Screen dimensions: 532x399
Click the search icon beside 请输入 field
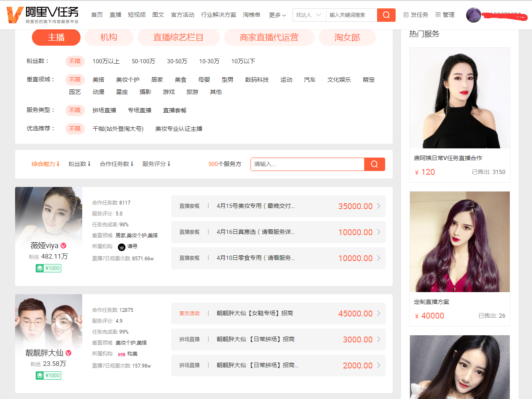(x=374, y=164)
